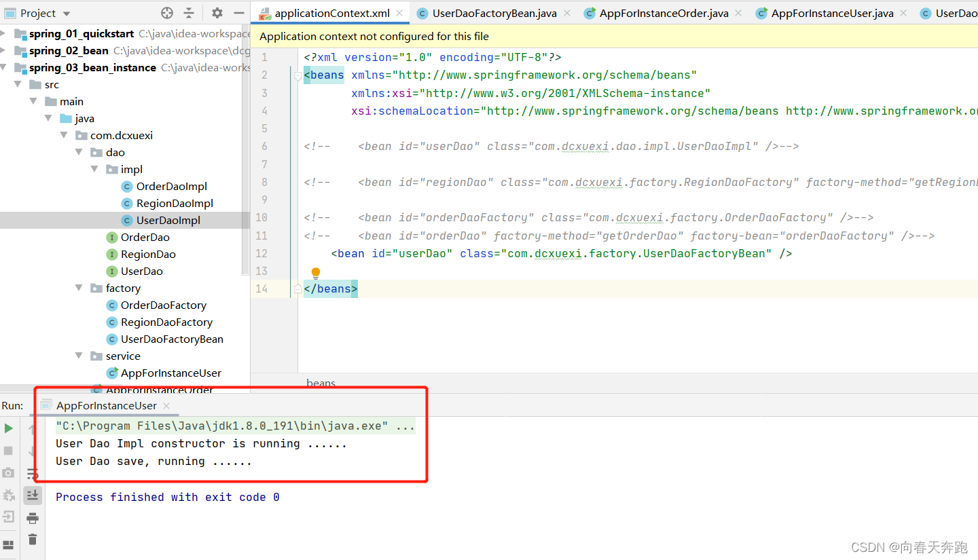Screen dimensions: 978x560
Task: Hide the Project panel with the minus icon
Action: pyautogui.click(x=238, y=13)
